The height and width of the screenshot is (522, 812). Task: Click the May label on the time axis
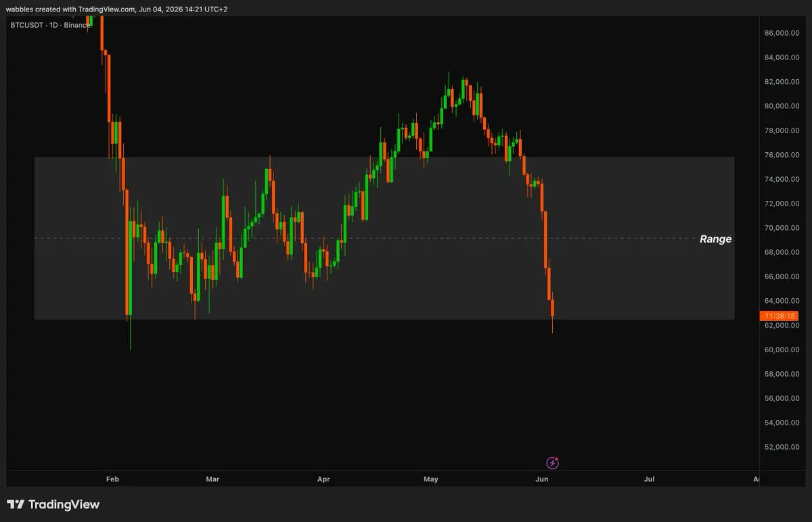[x=431, y=479]
